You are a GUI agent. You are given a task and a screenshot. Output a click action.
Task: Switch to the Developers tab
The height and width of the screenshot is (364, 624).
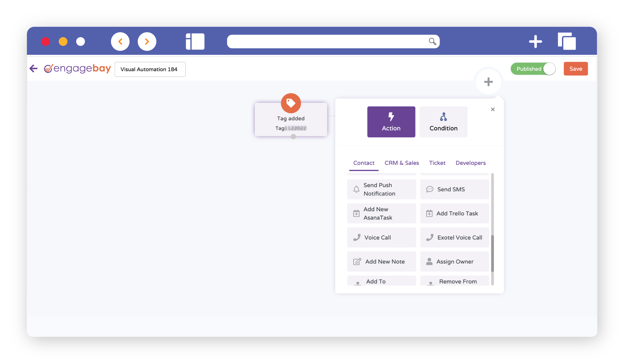click(470, 163)
